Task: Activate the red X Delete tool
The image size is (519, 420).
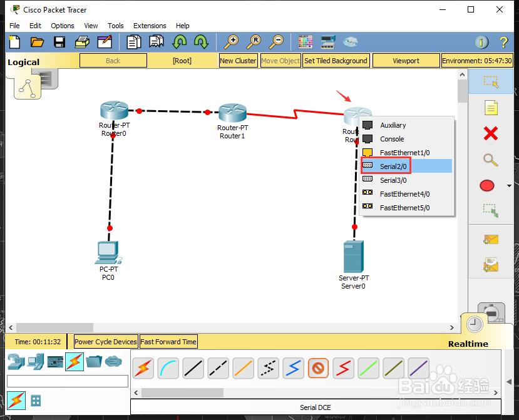Action: 491,134
